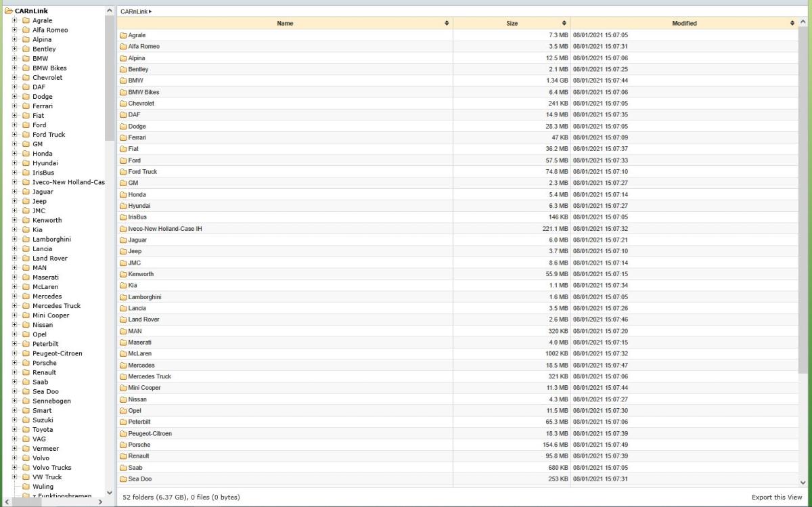Viewport: 812px width, 507px height.
Task: Click the Dodge folder icon in file list
Action: [x=123, y=127]
